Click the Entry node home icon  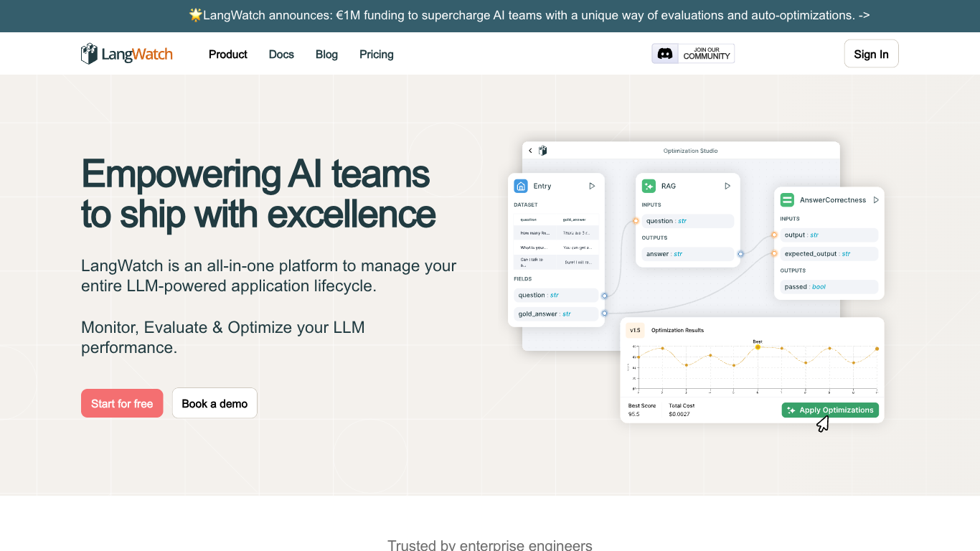point(521,186)
